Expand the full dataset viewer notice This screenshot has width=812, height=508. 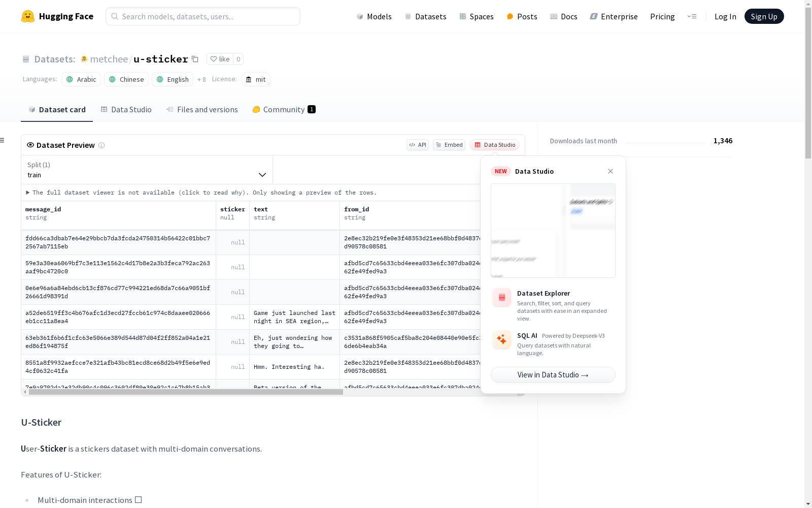pyautogui.click(x=201, y=193)
